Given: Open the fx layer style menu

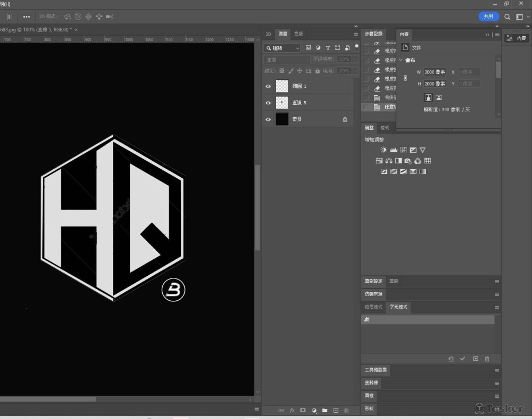Looking at the screenshot, I should tap(292, 410).
